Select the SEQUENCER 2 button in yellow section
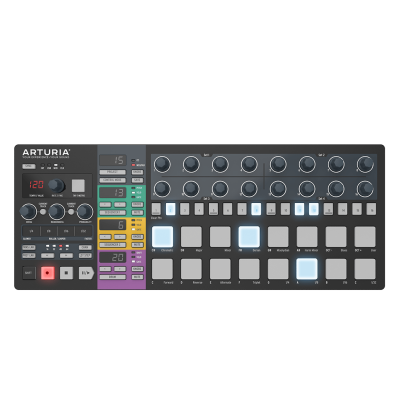The image size is (400, 400). coord(113,245)
